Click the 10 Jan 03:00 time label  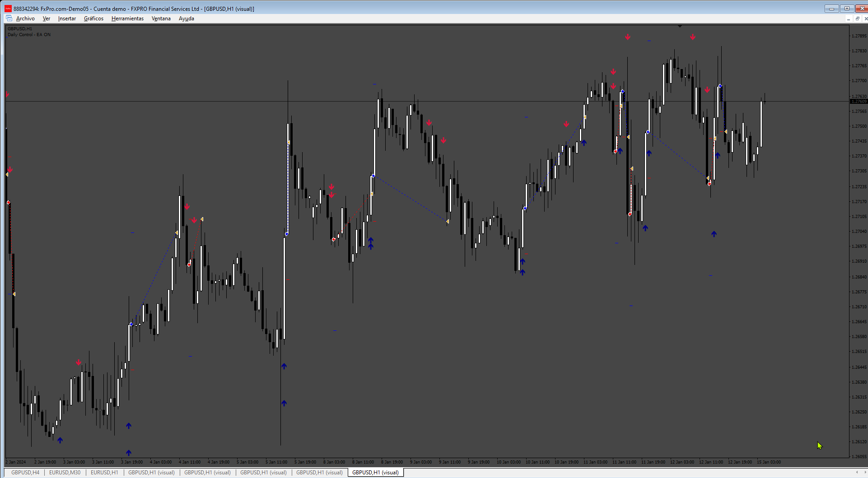[509, 462]
